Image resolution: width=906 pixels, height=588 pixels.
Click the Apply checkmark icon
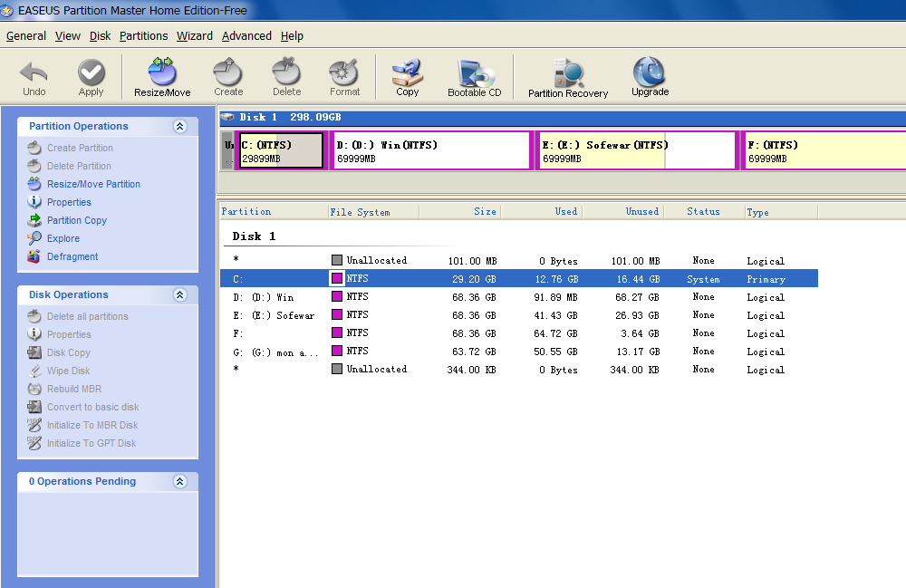coord(92,72)
